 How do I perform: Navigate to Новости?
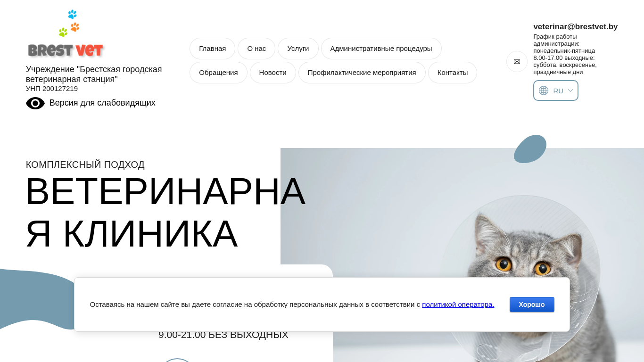pyautogui.click(x=273, y=73)
